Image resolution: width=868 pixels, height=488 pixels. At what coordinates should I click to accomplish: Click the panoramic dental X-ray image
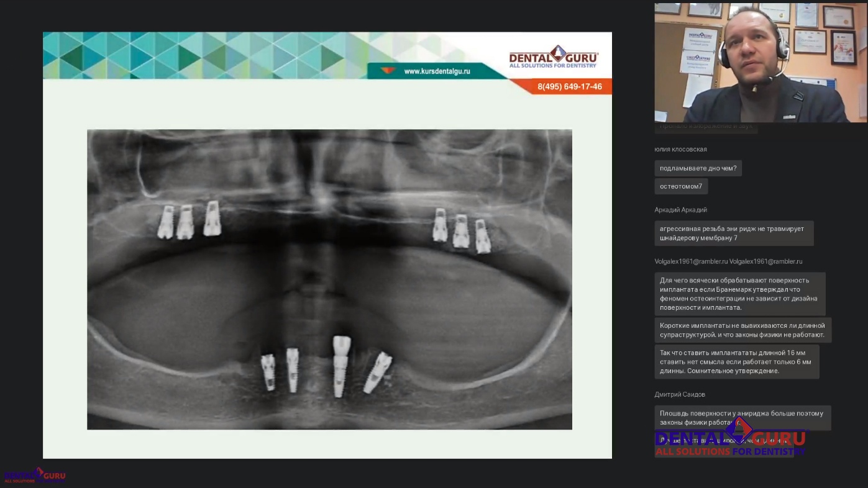click(329, 279)
